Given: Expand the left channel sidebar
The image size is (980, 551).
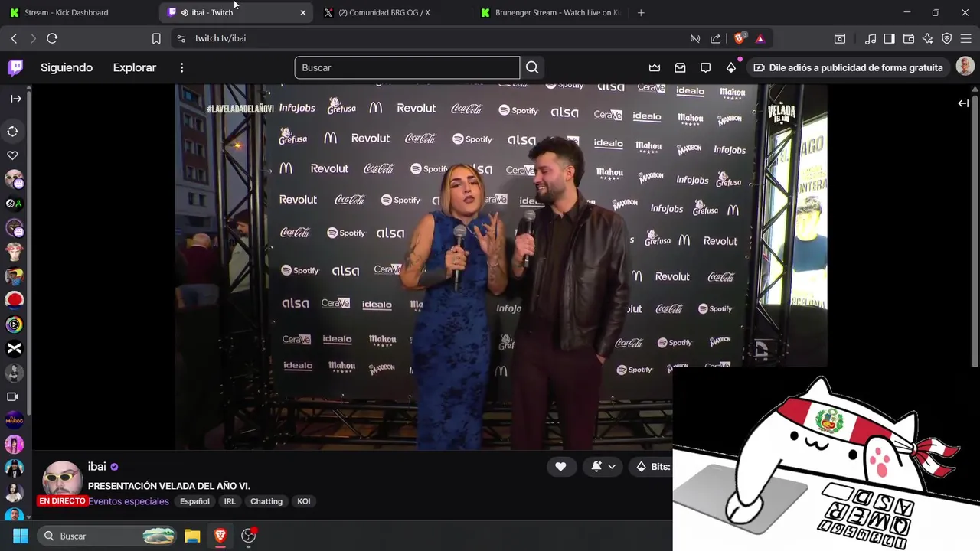Looking at the screenshot, I should (15, 99).
